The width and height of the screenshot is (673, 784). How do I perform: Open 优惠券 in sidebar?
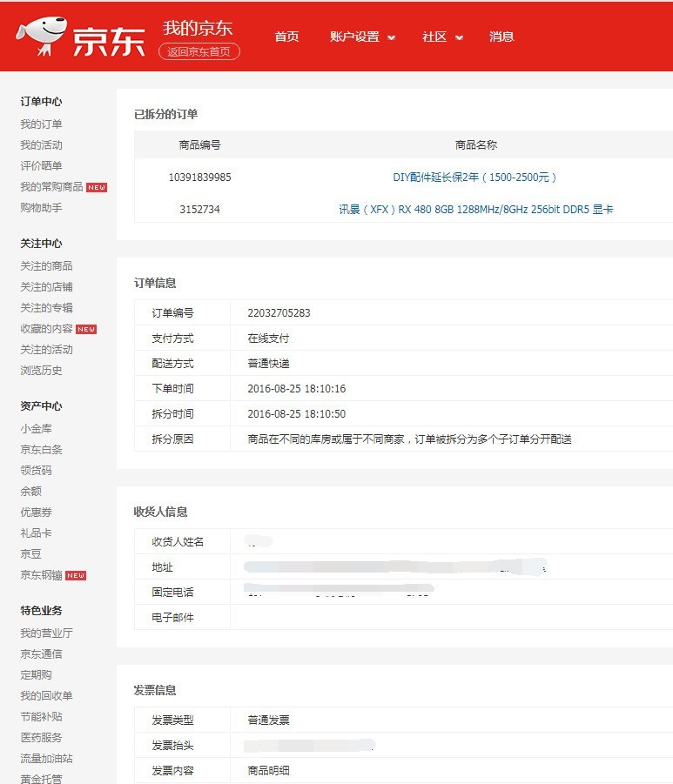click(x=36, y=513)
